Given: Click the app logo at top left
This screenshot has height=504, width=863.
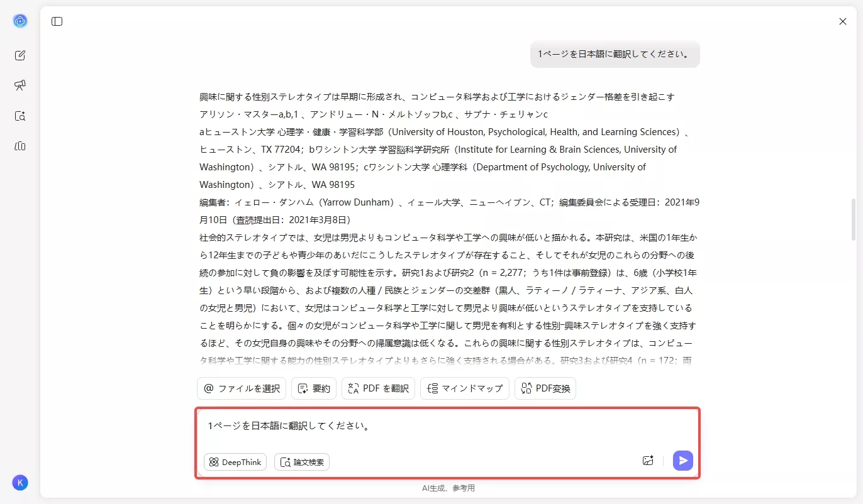Looking at the screenshot, I should click(x=20, y=21).
